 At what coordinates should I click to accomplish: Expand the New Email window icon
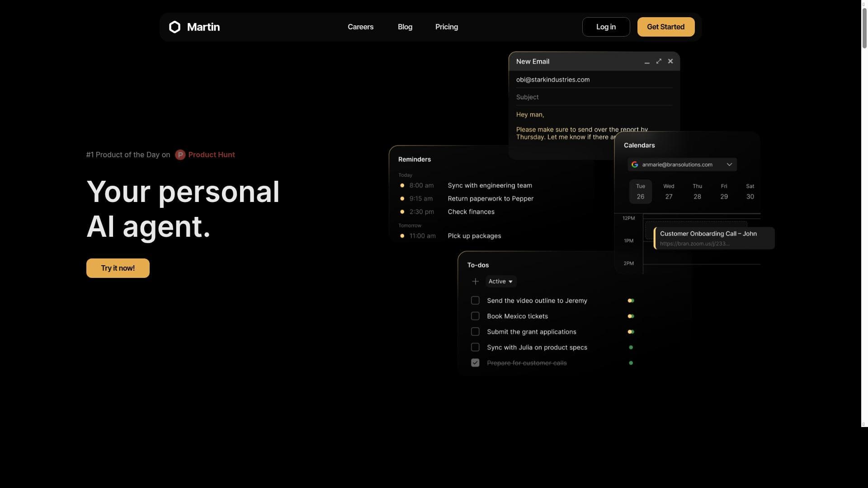tap(659, 61)
